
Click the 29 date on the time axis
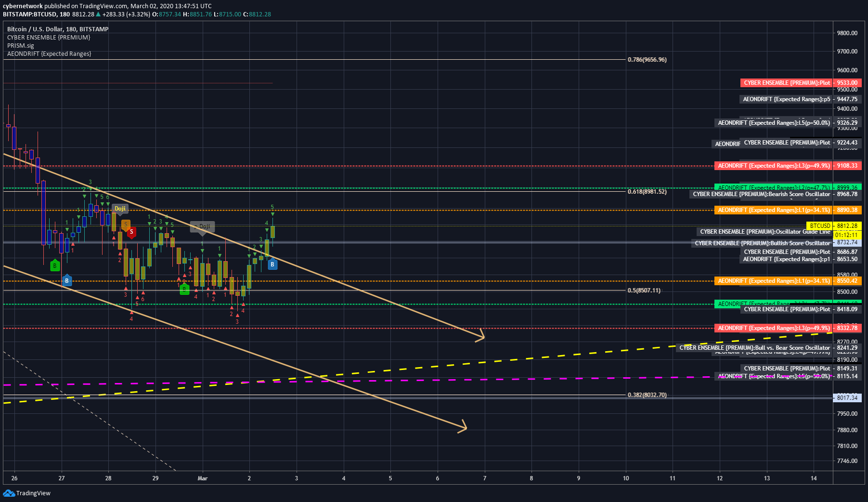155,478
